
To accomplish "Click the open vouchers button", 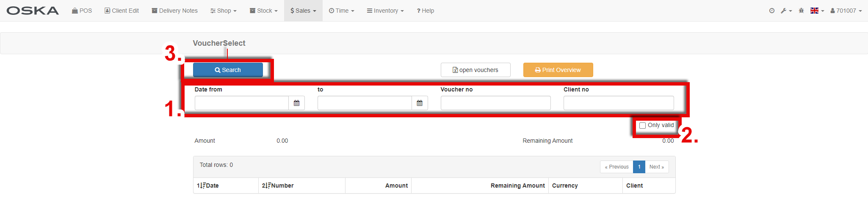I will 475,70.
